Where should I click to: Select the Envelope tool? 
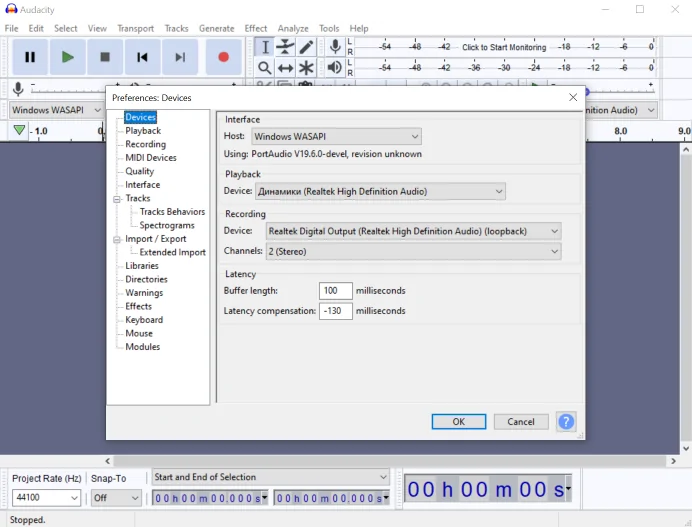(x=285, y=47)
